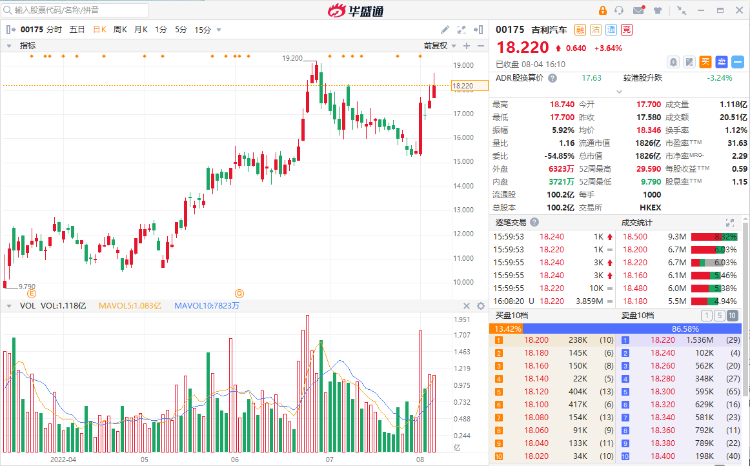The height and width of the screenshot is (466, 750).
Task: Collapse the 指标 indicator expander
Action: tap(9, 46)
